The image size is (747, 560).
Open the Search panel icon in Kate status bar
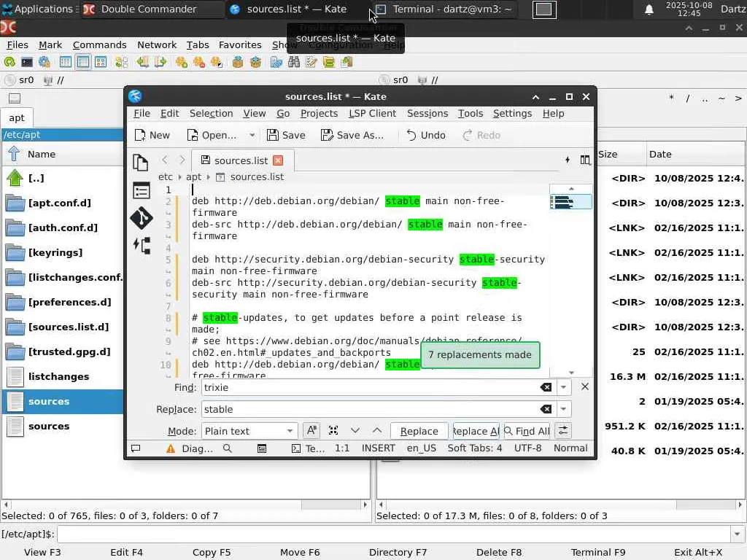[228, 448]
